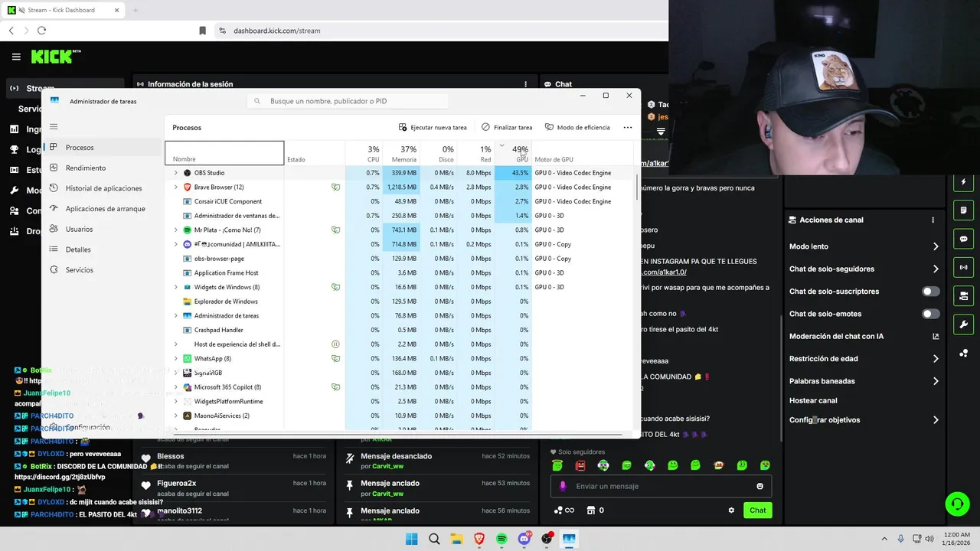980x551 pixels.
Task: Sort processes by CPU column
Action: (364, 153)
